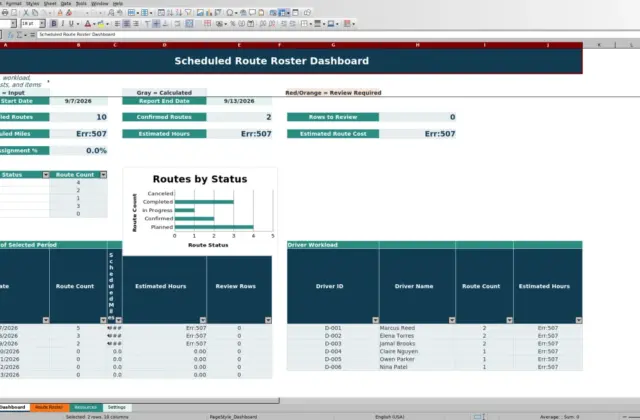Screen dimensions: 640x420
Task: Click the Function Wizard icon in formula bar
Action: tap(11, 35)
